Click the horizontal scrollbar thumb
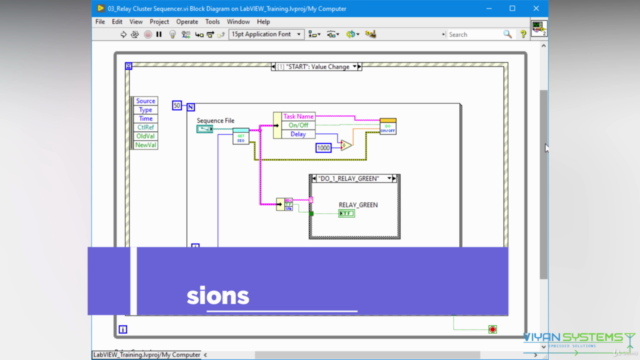This screenshot has height=360, width=640. tap(367, 355)
